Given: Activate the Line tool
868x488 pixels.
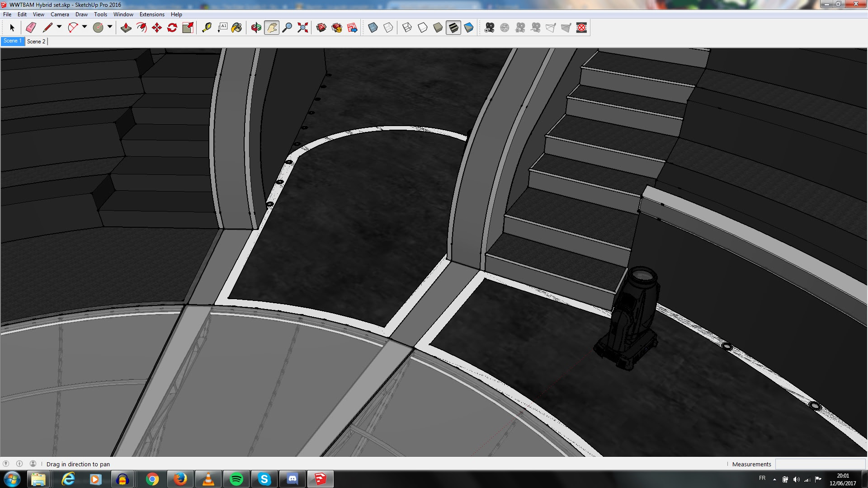Looking at the screenshot, I should pos(47,28).
